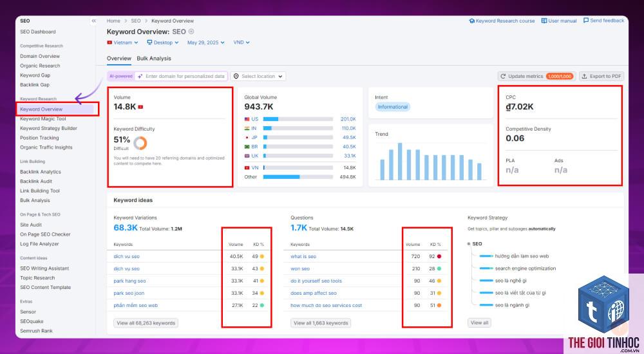Open Log File Analyzer in the sidebar
The width and height of the screenshot is (644, 354).
pyautogui.click(x=39, y=244)
